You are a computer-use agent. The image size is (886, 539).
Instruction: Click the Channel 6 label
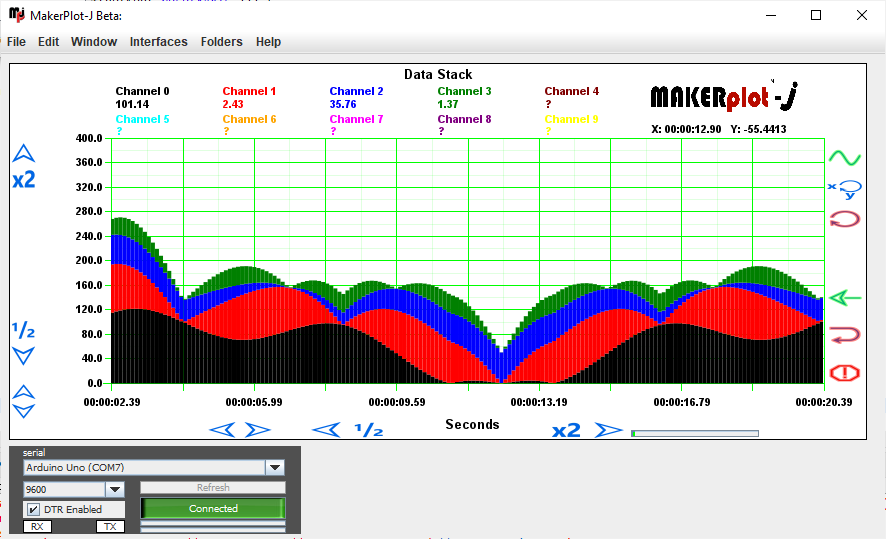(x=249, y=119)
